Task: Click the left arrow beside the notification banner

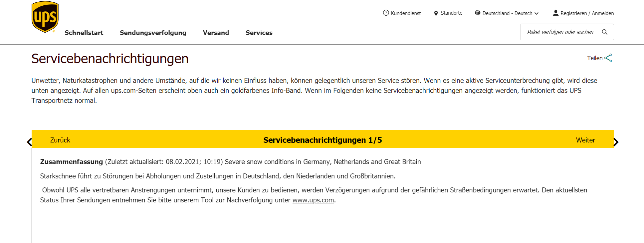Action: (x=29, y=142)
